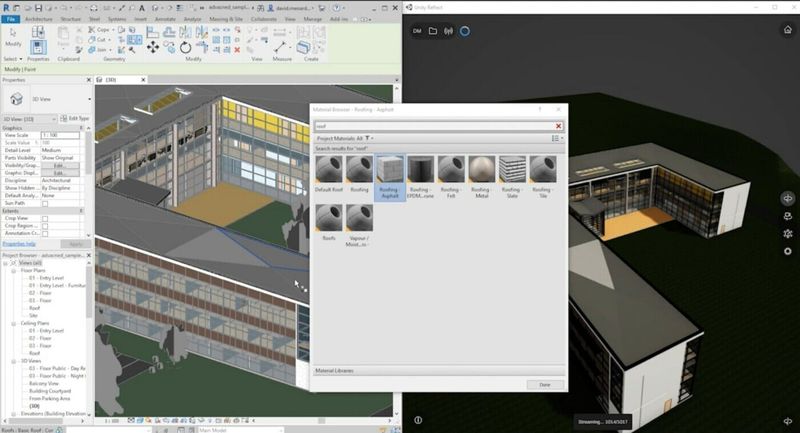Select the Rotate tool in the Modify panel

pyautogui.click(x=185, y=48)
